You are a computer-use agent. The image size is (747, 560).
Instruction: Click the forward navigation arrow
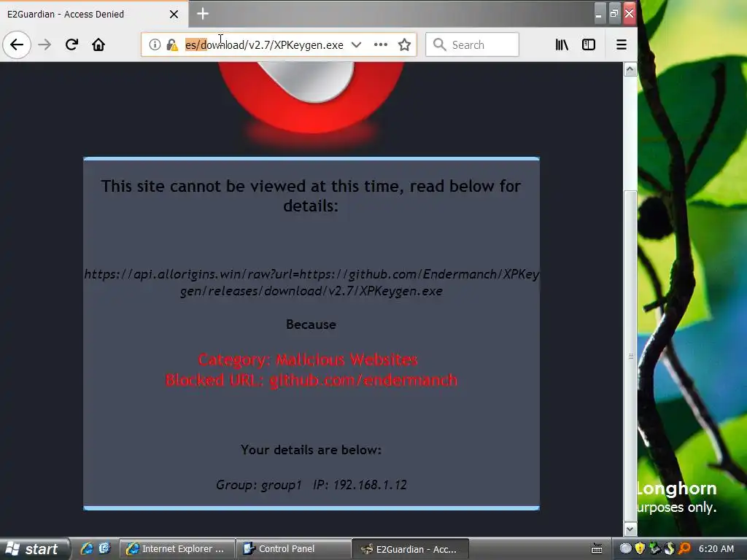pos(44,44)
